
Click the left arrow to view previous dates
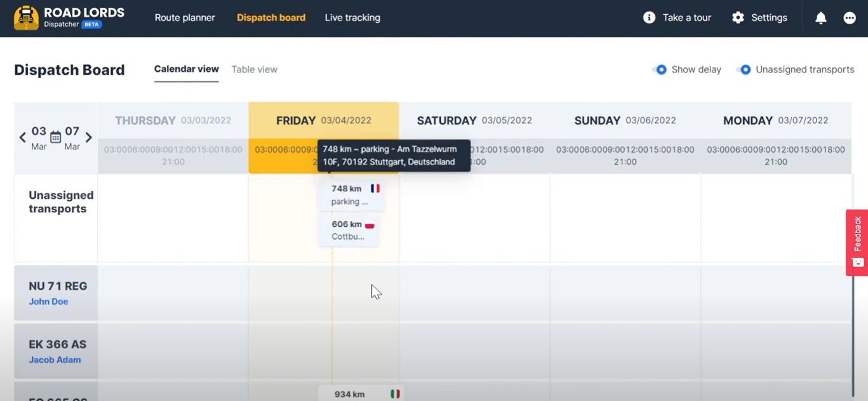(22, 137)
